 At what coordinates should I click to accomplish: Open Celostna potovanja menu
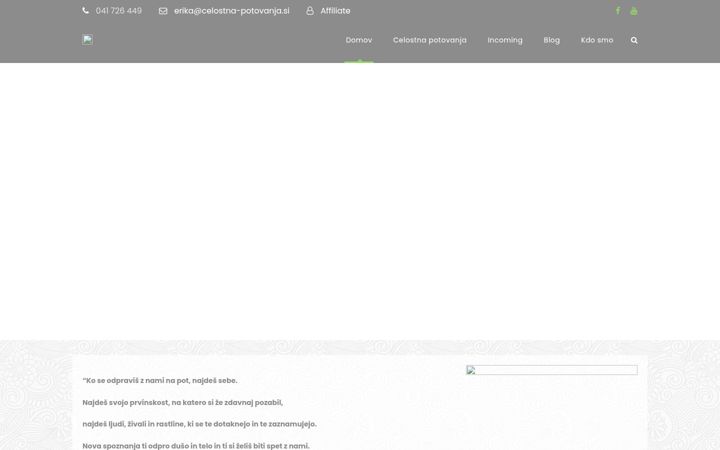(x=429, y=40)
